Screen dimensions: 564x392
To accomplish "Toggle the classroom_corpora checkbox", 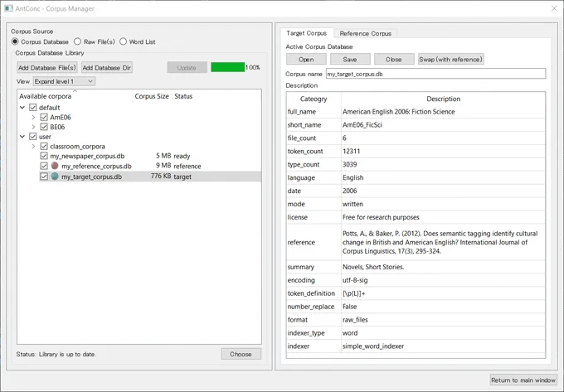I will click(44, 146).
